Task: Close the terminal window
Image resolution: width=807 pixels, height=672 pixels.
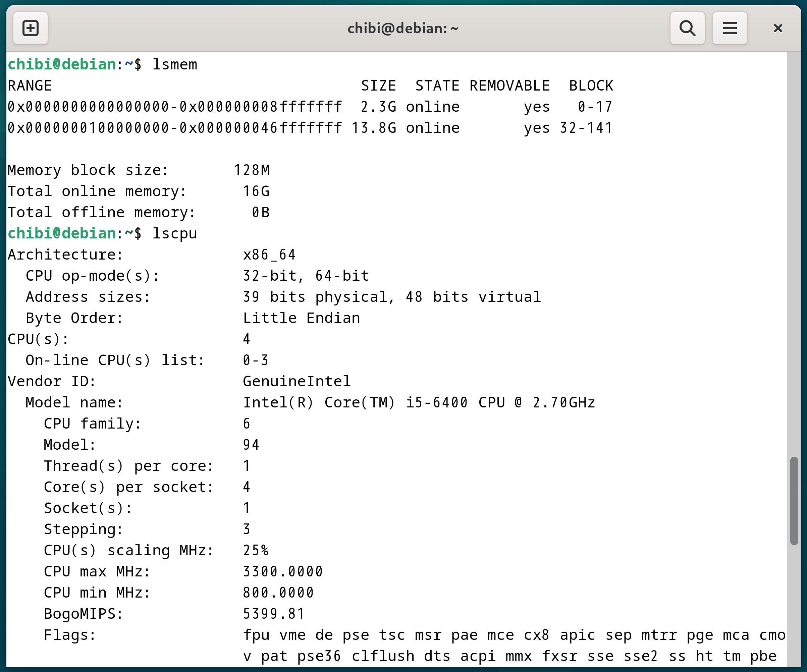Action: (x=778, y=28)
